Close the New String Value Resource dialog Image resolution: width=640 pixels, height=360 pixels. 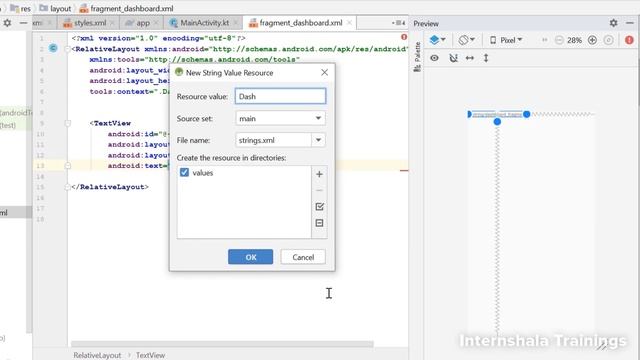pyautogui.click(x=324, y=73)
